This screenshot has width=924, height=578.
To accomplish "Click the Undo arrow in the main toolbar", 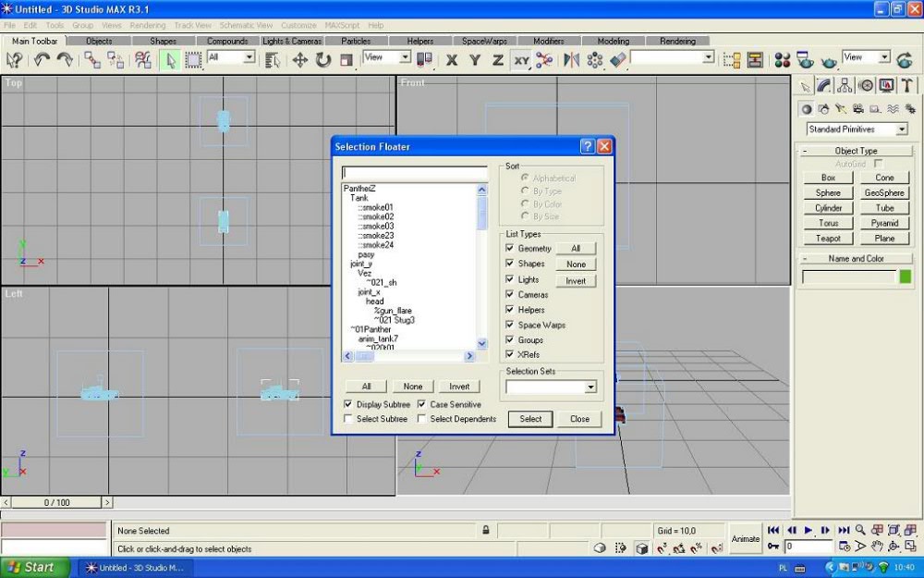I will tap(42, 59).
